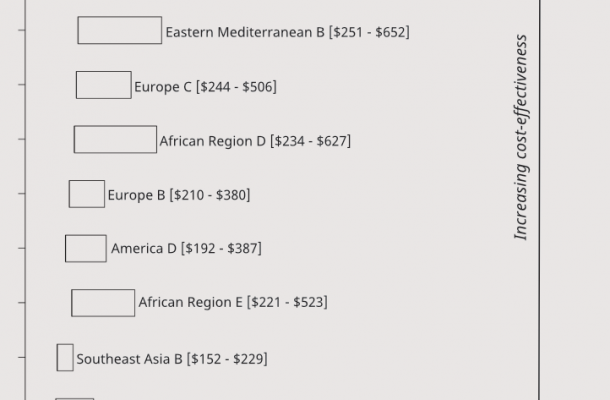The height and width of the screenshot is (400, 610).
Task: Click the axis tick beside Southeast Asia B
Action: pos(22,357)
